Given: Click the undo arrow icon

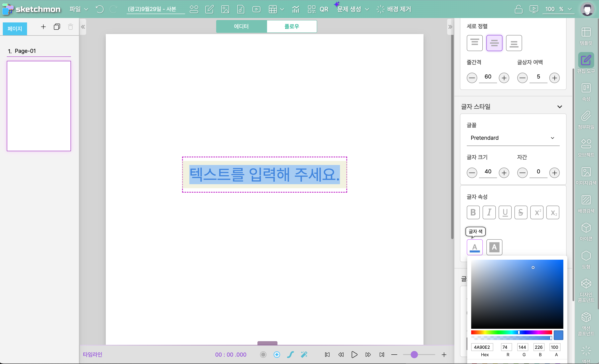Looking at the screenshot, I should coord(100,9).
